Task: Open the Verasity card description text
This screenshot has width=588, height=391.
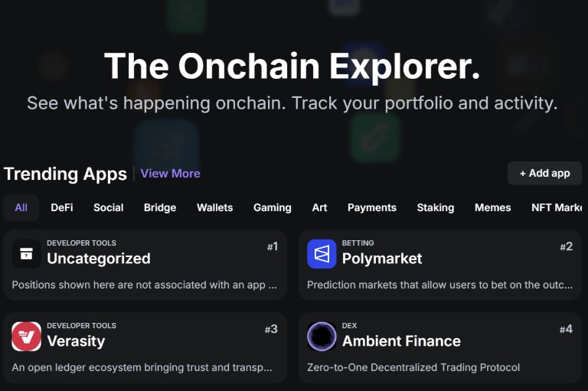Action: pos(142,367)
